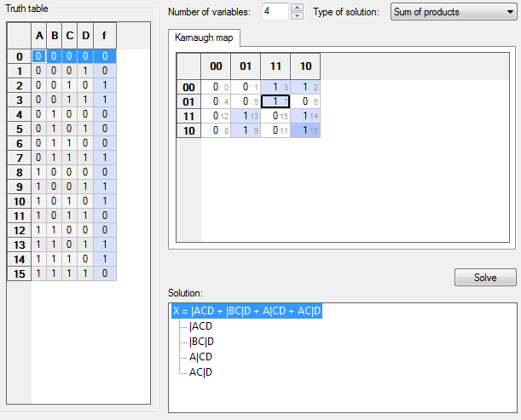Screen dimensions: 521x420
Task: Toggle f value in truth table row 11
Action: (105, 216)
